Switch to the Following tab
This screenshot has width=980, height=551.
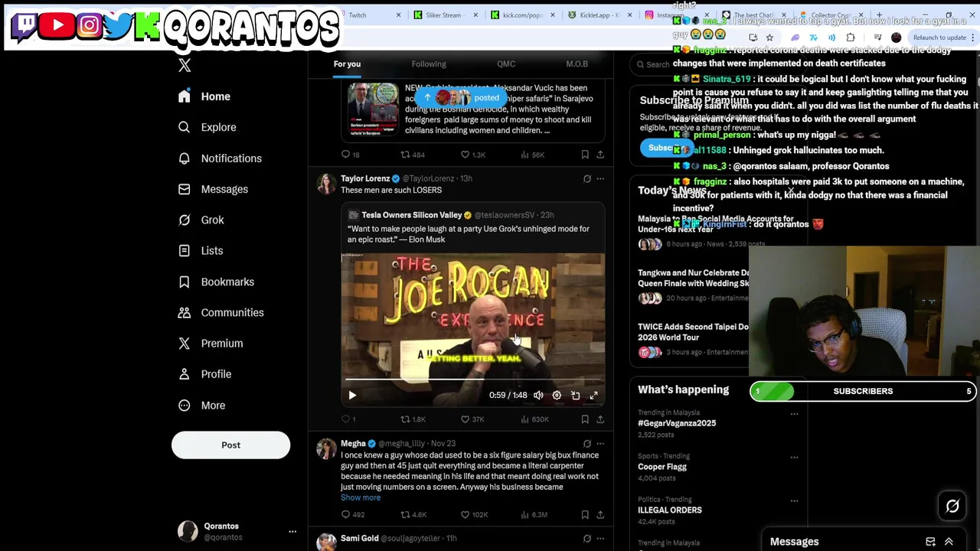[x=429, y=64]
